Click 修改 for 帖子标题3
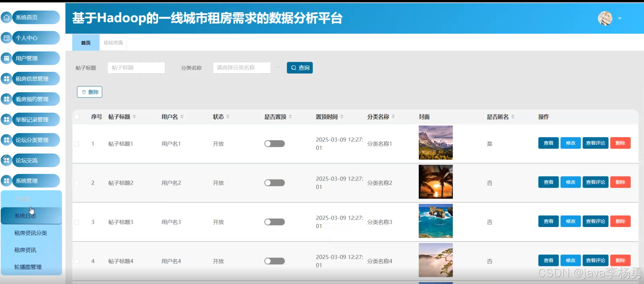The height and width of the screenshot is (284, 644). [x=571, y=221]
